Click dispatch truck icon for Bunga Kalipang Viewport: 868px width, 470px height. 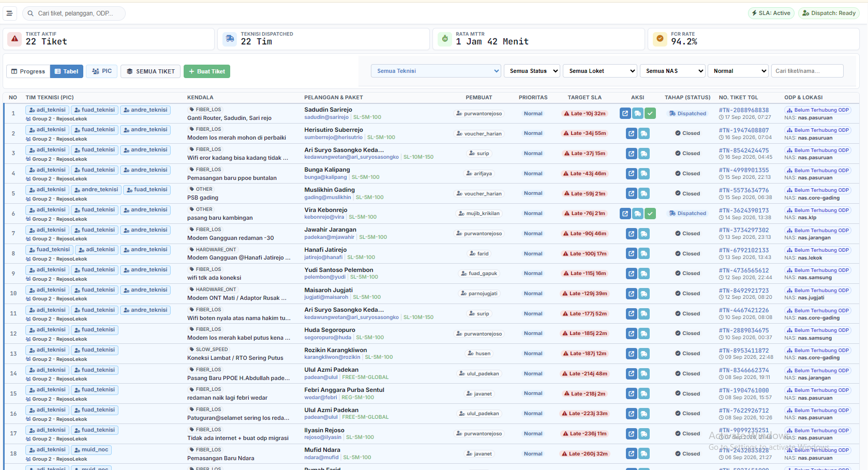[x=644, y=173]
